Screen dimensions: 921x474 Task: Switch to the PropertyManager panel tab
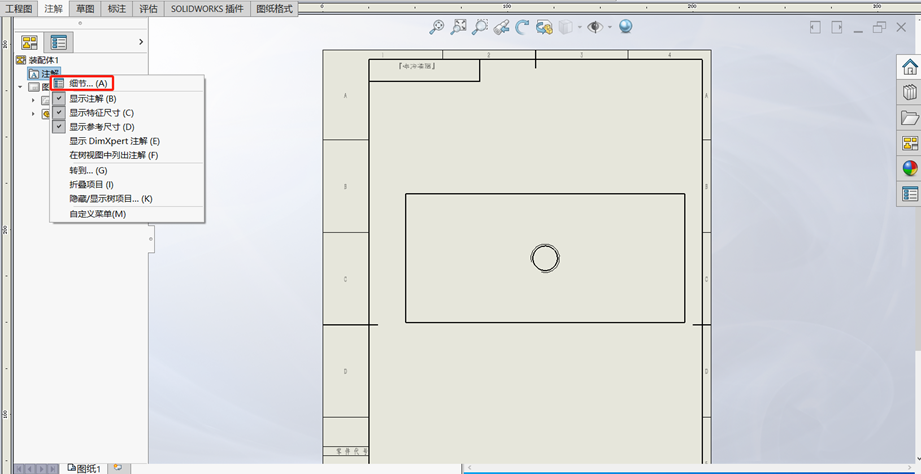59,42
